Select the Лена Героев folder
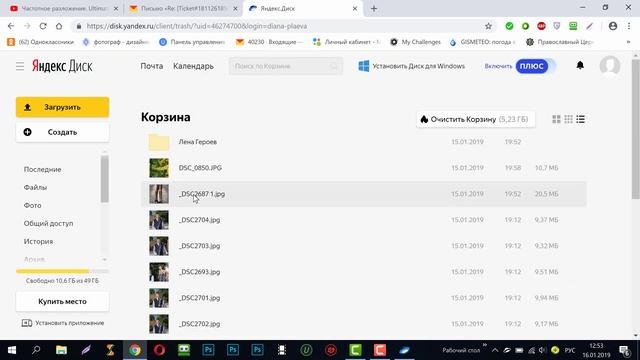640x360 pixels. 364,142
